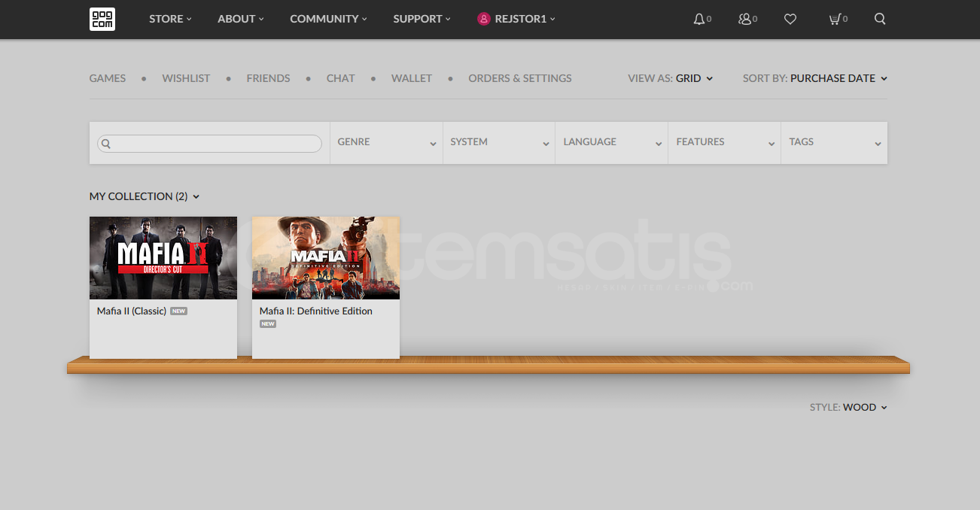
Task: Change the VIEW AS: GRID option
Action: tap(671, 78)
